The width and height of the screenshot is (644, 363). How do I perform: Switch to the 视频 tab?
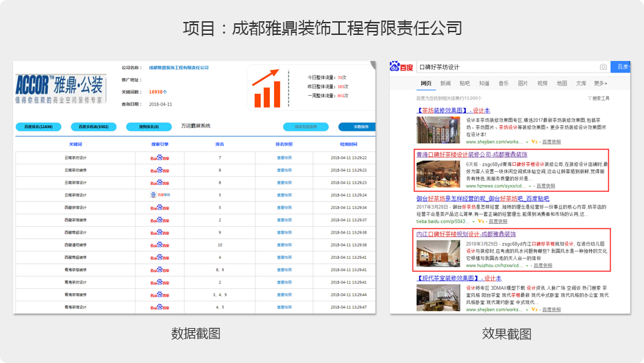542,84
